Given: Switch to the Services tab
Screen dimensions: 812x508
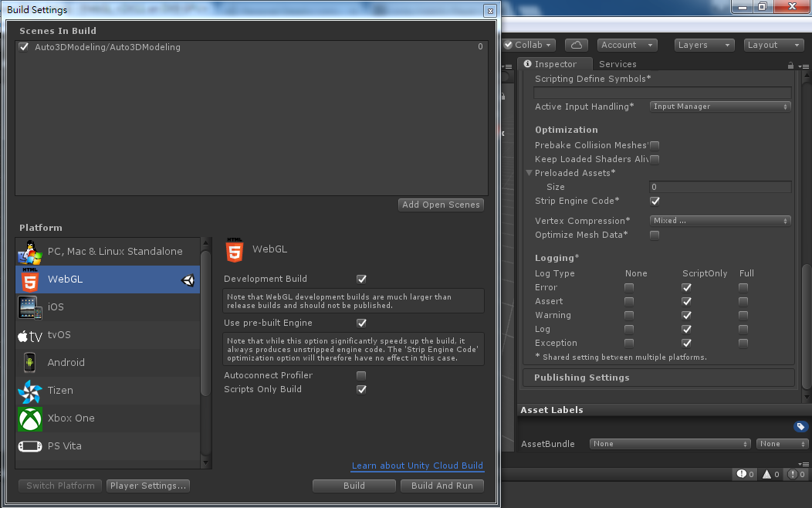Looking at the screenshot, I should (x=617, y=64).
